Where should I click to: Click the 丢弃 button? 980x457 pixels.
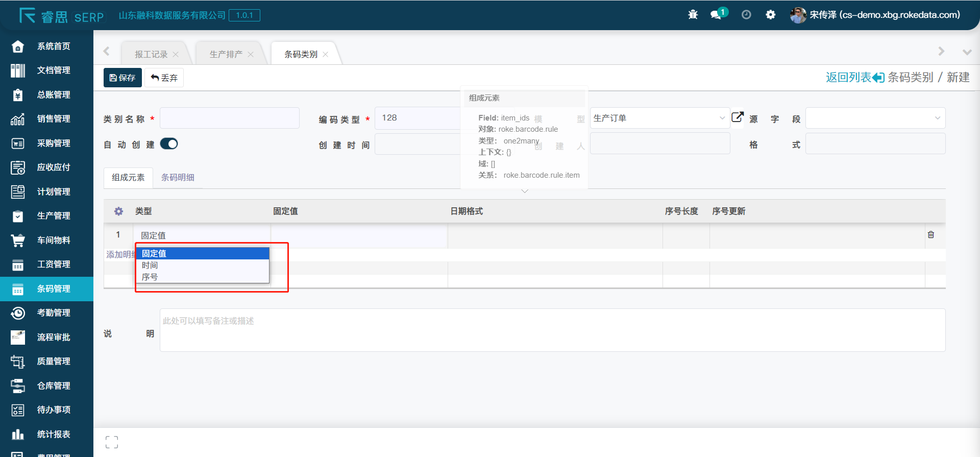(164, 78)
